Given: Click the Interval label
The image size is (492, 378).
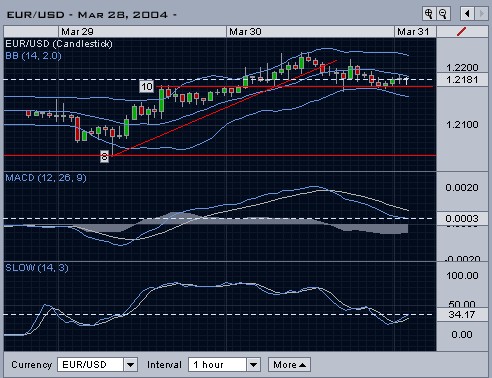Looking at the screenshot, I should (164, 365).
